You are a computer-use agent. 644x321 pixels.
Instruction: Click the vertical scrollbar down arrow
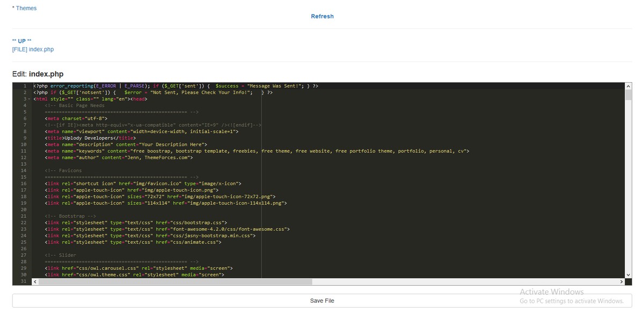pos(628,274)
